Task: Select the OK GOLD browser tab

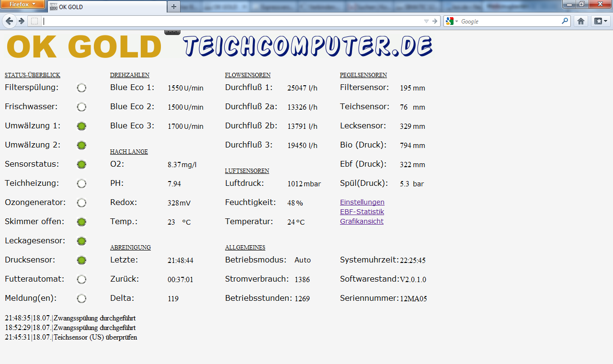Action: coord(105,7)
